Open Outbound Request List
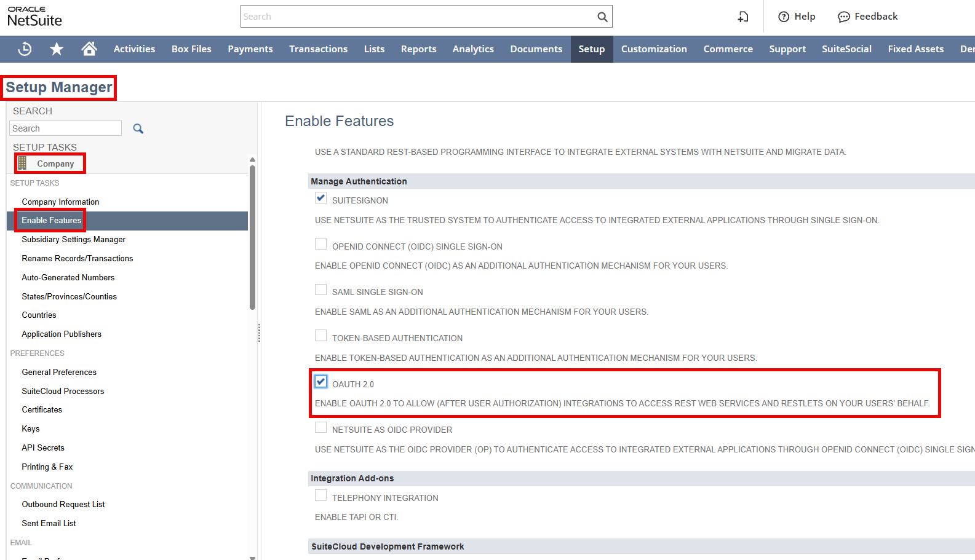The image size is (975, 560). [x=63, y=505]
